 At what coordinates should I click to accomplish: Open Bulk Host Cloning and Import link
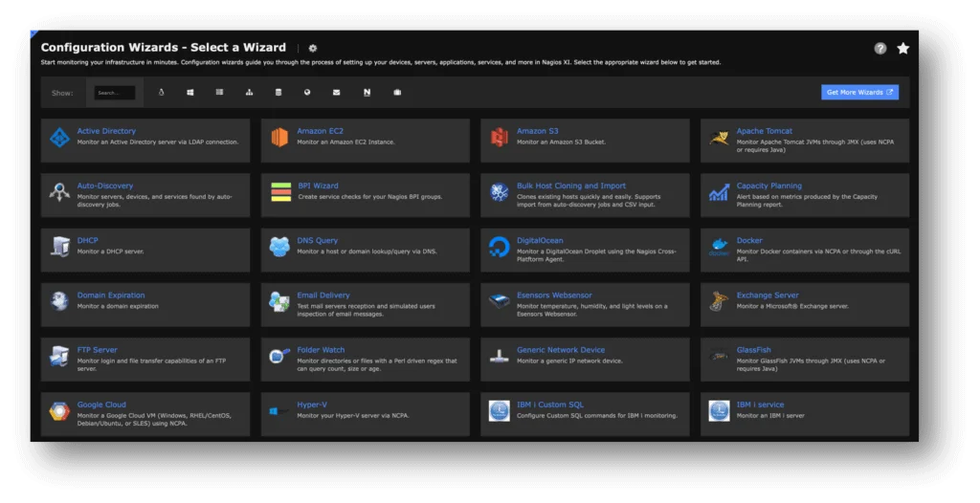pos(571,186)
